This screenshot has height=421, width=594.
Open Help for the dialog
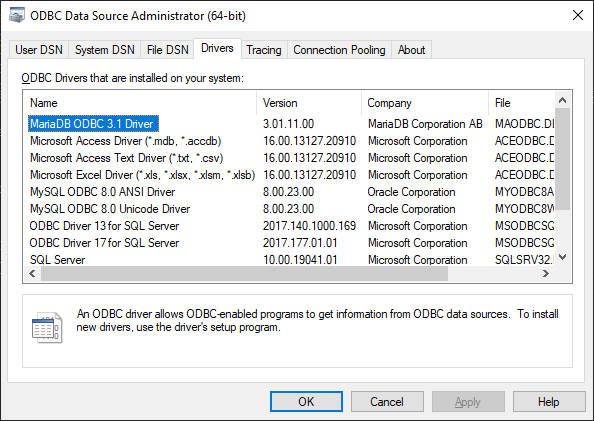[x=549, y=402]
